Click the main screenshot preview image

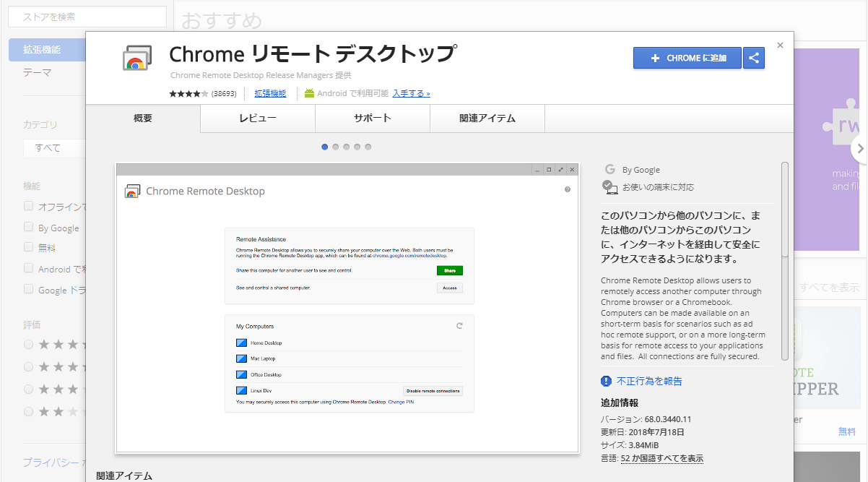[347, 309]
